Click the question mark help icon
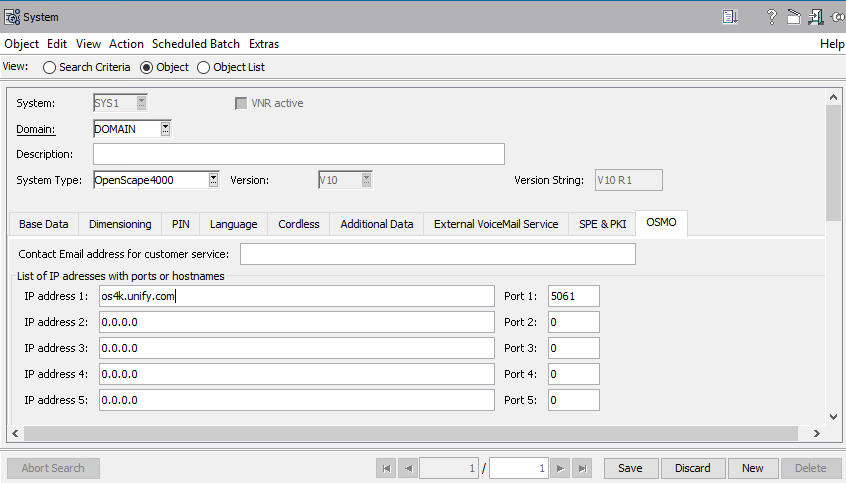846x483 pixels. click(x=772, y=17)
